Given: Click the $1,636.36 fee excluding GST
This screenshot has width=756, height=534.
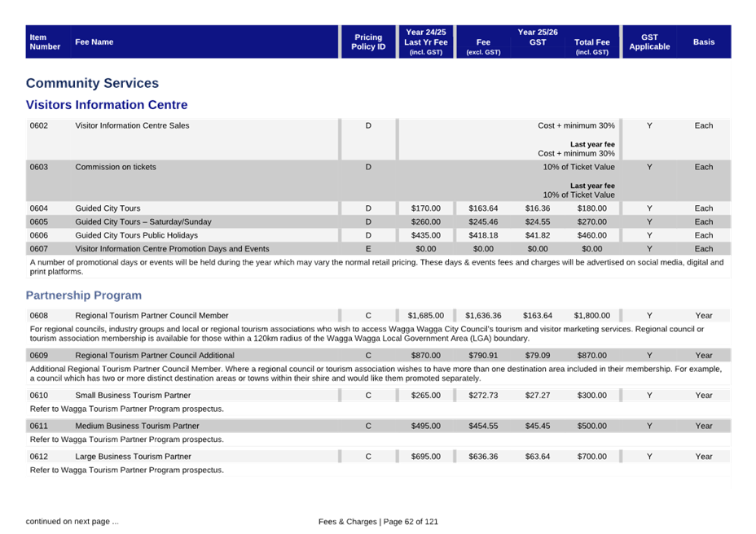Looking at the screenshot, I should tap(483, 315).
